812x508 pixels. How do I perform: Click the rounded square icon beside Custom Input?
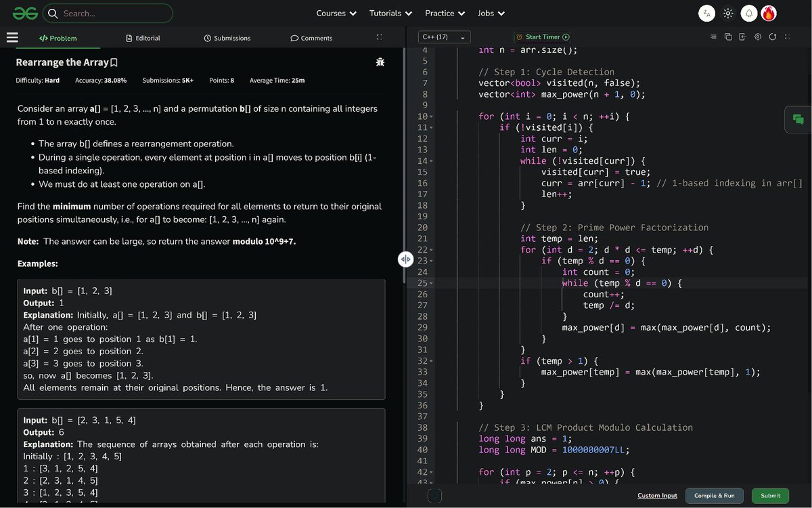pos(434,496)
